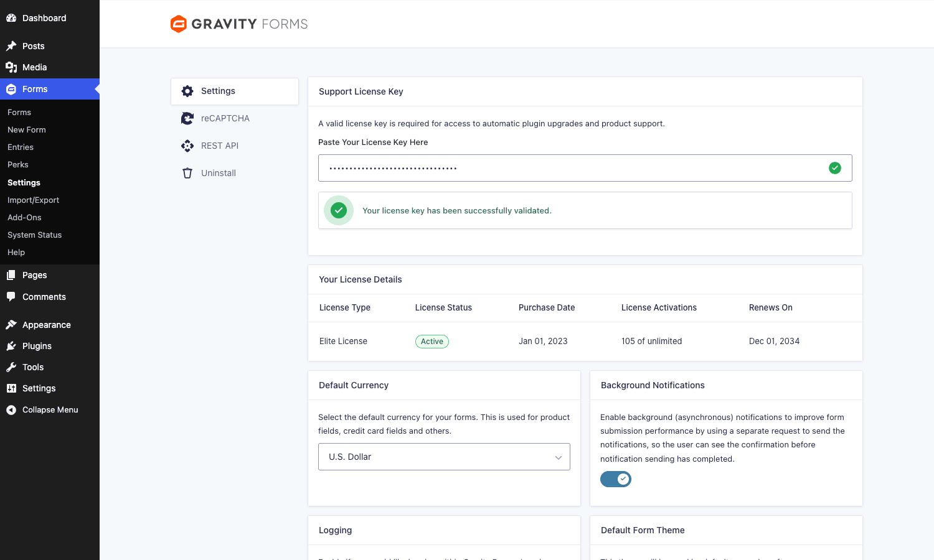Image resolution: width=934 pixels, height=560 pixels.
Task: Open the Settings tab in Gravity Forms
Action: tap(235, 91)
